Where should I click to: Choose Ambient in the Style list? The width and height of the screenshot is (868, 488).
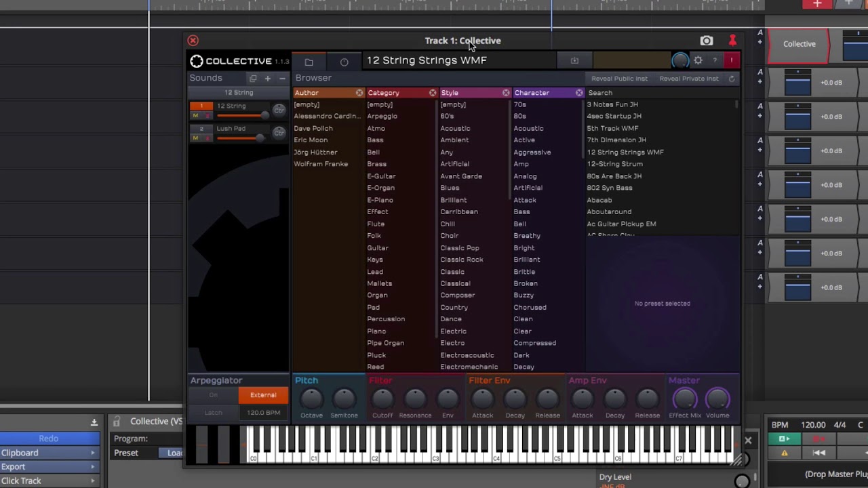tap(454, 140)
